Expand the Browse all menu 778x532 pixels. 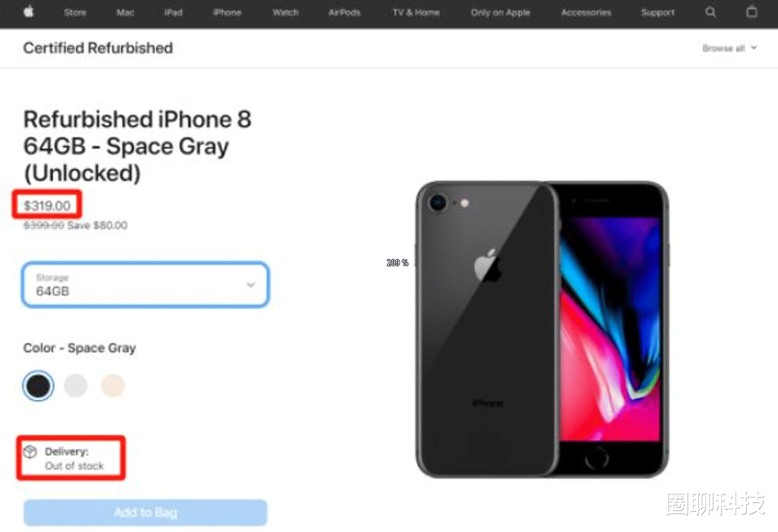(x=729, y=48)
